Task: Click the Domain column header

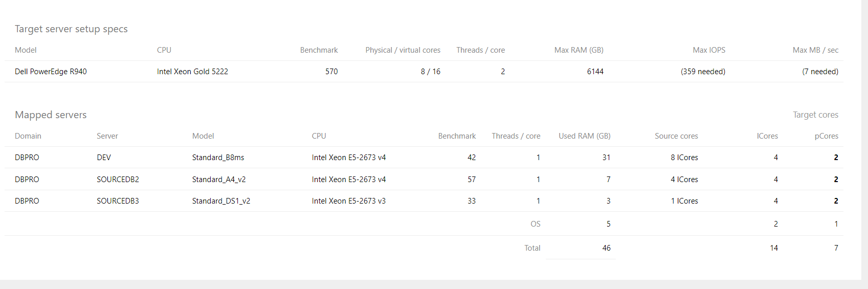Action: pyautogui.click(x=28, y=136)
